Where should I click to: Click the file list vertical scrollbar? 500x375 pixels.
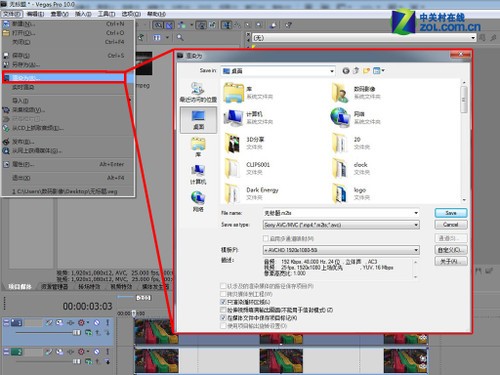point(464,141)
